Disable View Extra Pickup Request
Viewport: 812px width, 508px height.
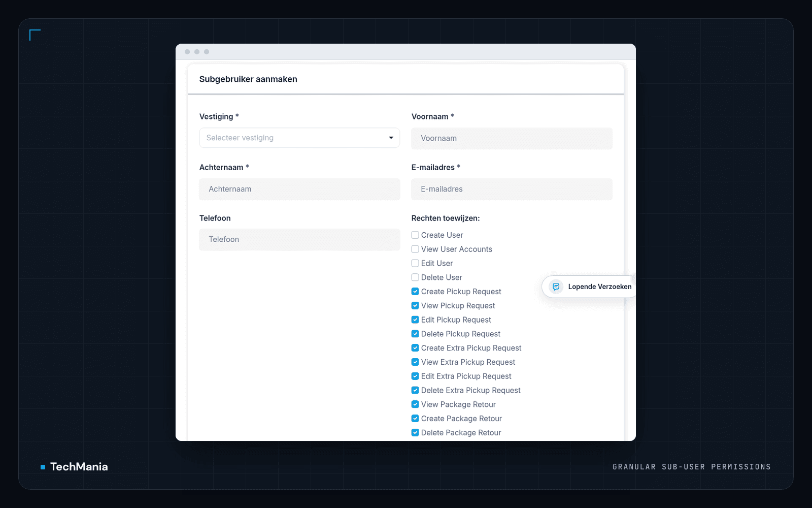coord(415,362)
